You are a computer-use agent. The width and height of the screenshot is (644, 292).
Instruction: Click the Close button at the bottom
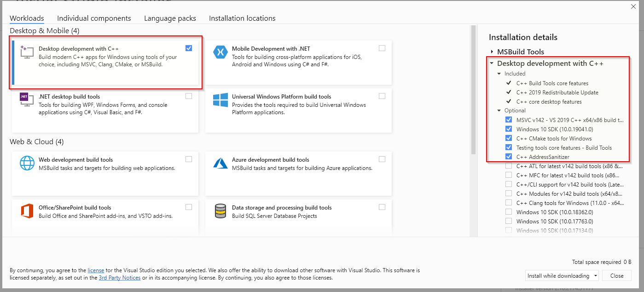[x=617, y=276]
